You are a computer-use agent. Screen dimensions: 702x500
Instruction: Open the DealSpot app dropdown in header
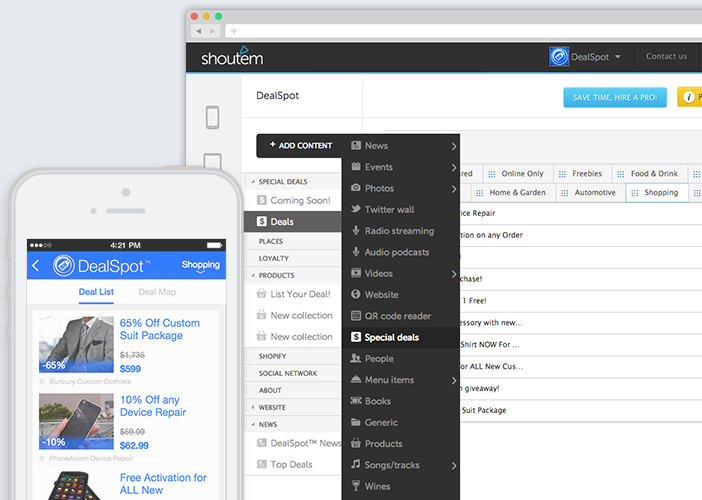pos(618,57)
